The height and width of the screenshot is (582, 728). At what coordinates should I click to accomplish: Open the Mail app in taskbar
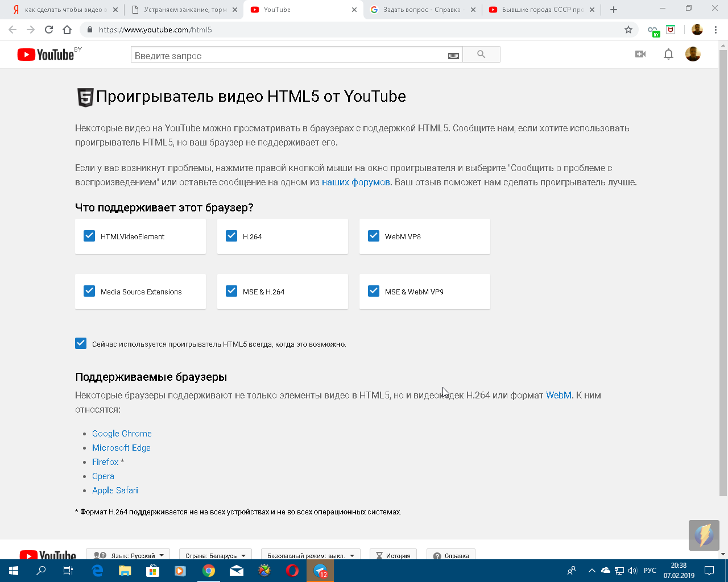(x=237, y=571)
